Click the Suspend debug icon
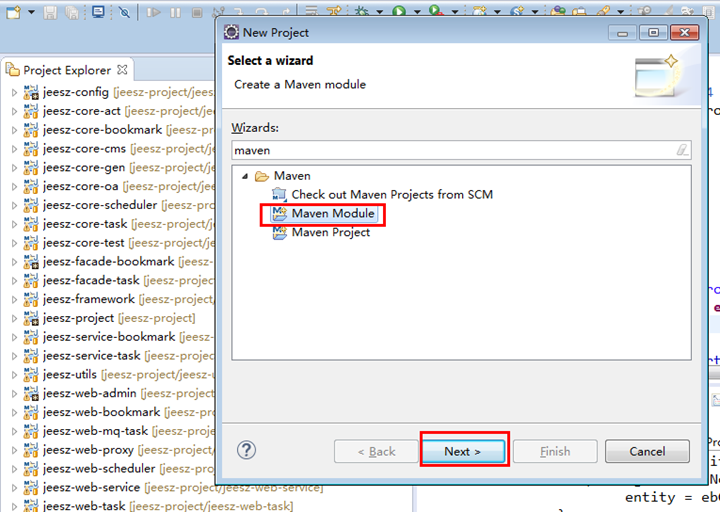Viewport: 723px width, 512px height. [175, 12]
